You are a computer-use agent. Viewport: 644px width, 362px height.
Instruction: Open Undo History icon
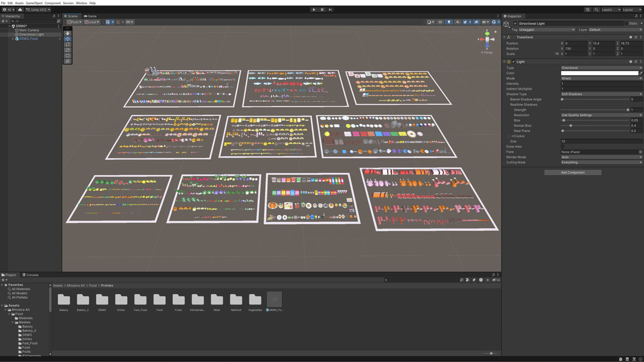588,10
